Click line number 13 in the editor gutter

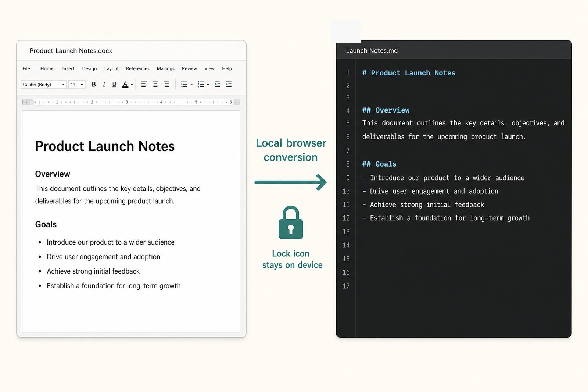point(346,232)
